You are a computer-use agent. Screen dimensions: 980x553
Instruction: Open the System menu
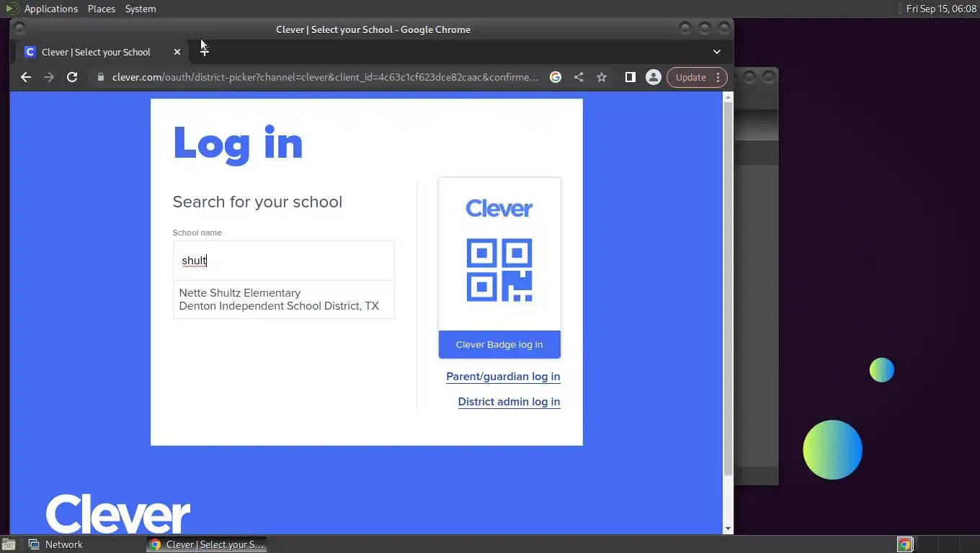click(141, 9)
